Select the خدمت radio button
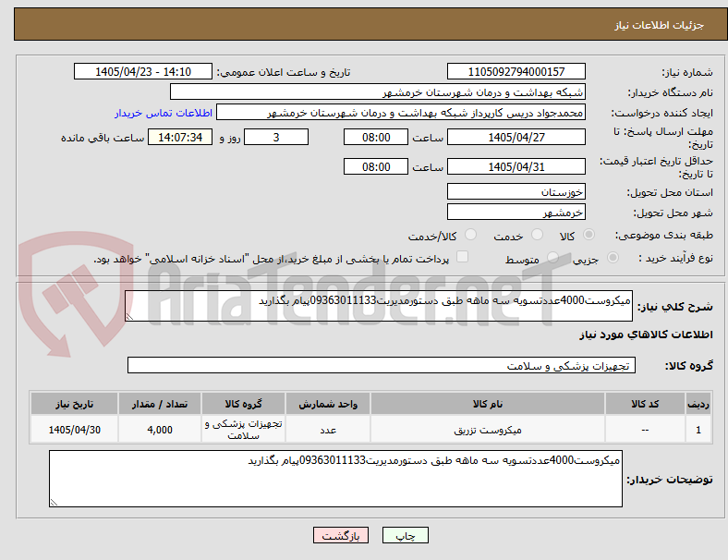 click(x=537, y=235)
